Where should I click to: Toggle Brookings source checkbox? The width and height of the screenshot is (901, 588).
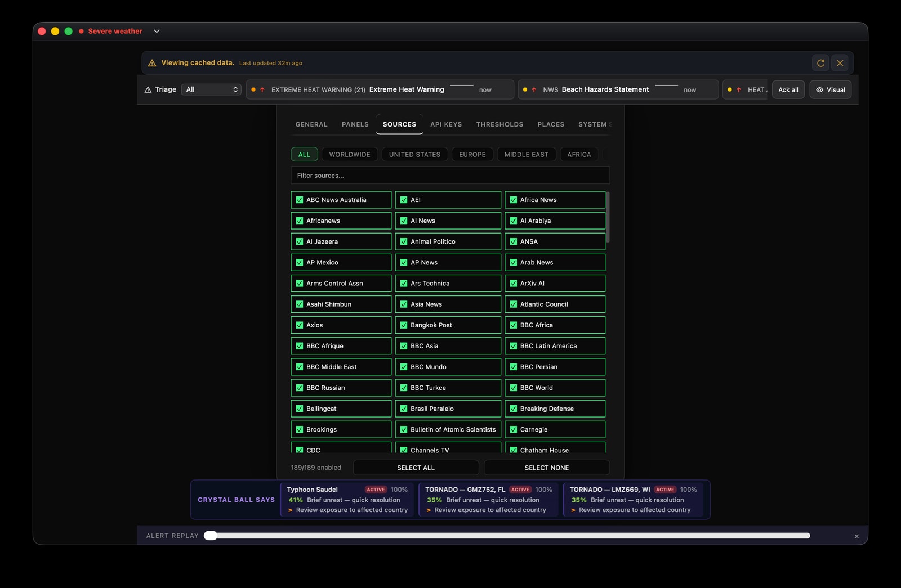300,429
